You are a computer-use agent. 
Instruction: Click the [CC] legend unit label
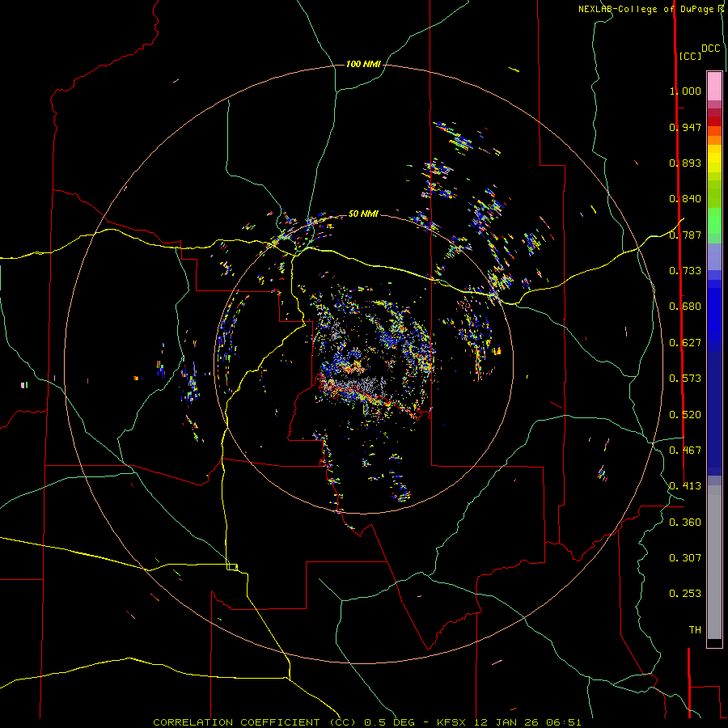pyautogui.click(x=690, y=56)
